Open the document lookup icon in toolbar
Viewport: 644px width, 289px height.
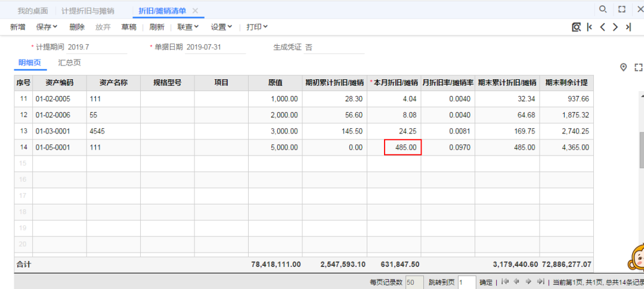(x=576, y=27)
